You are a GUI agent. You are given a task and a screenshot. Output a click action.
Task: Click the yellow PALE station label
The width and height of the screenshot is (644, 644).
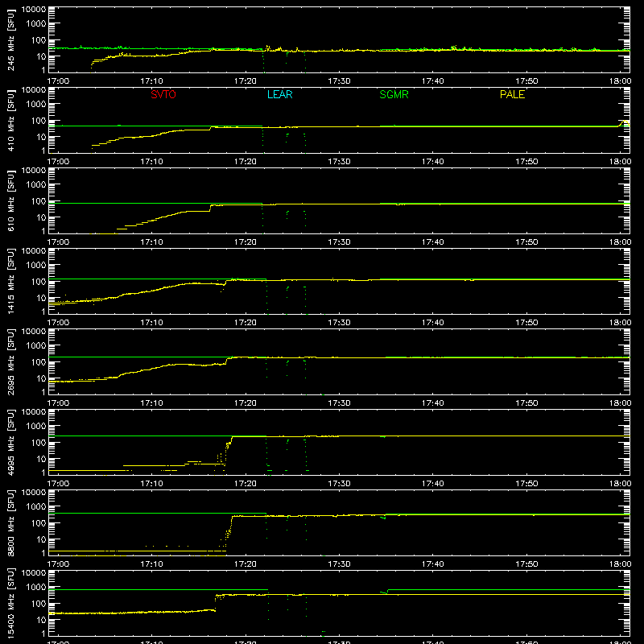click(512, 94)
